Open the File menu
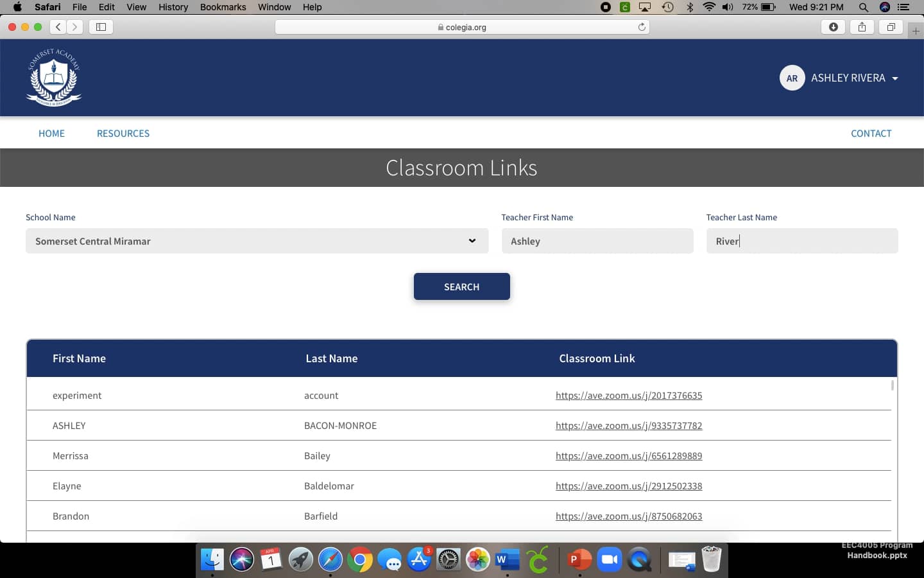This screenshot has height=578, width=924. point(80,7)
